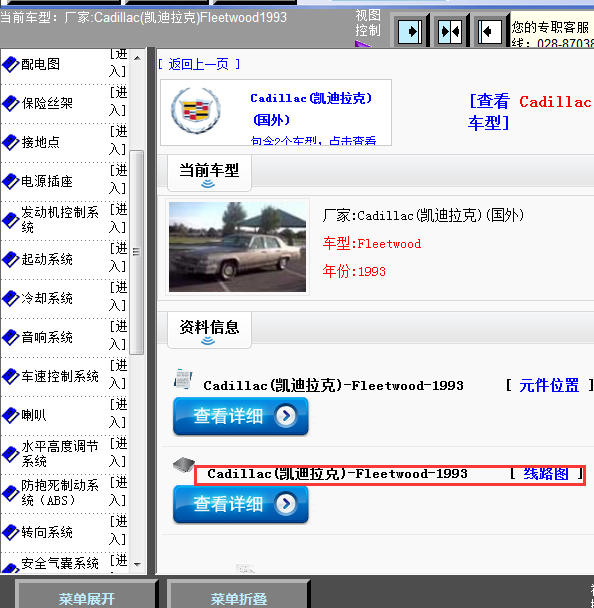Select 保险丝架 in the left menu
This screenshot has width=594, height=608.
point(47,103)
